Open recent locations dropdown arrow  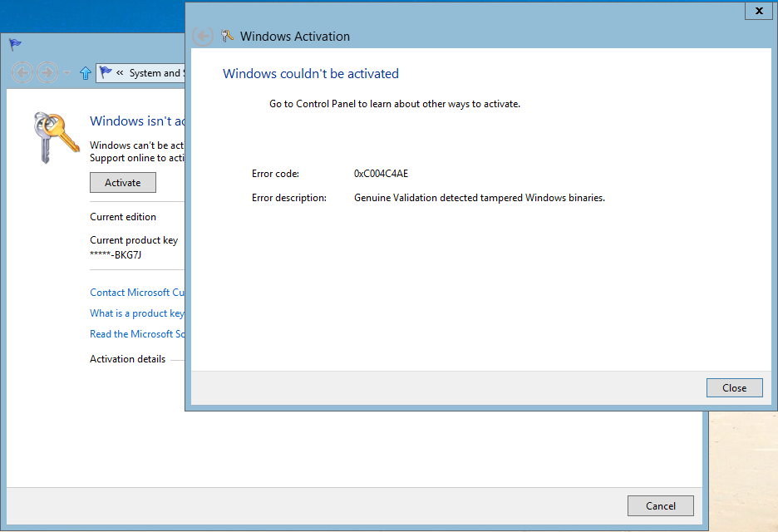[x=67, y=73]
